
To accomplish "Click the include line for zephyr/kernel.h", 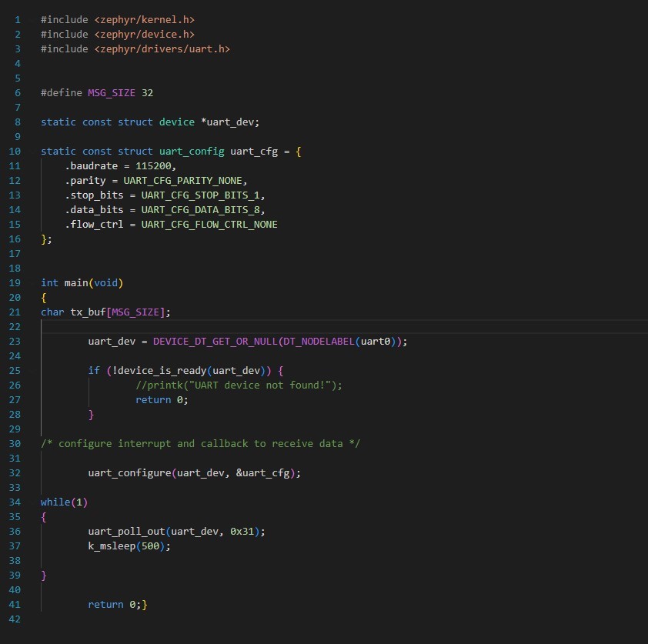I will point(118,20).
